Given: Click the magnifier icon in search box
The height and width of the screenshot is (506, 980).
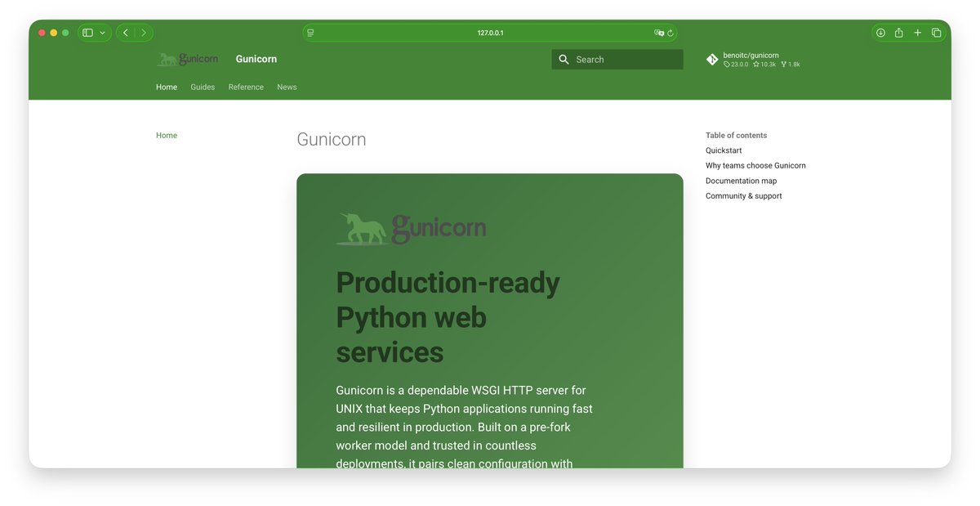Looking at the screenshot, I should pos(563,59).
